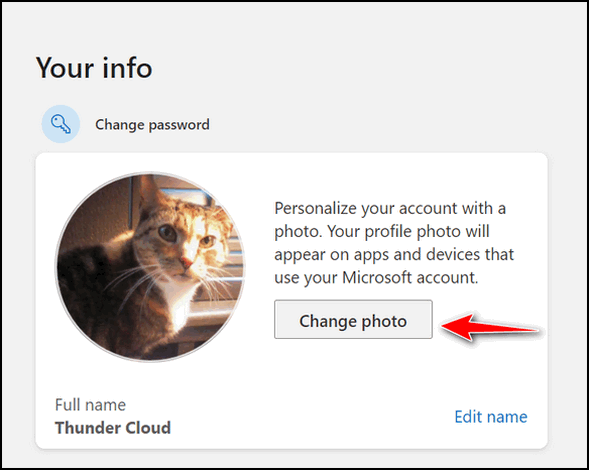The image size is (589, 470).
Task: Click the word password next to the key icon
Action: click(179, 125)
